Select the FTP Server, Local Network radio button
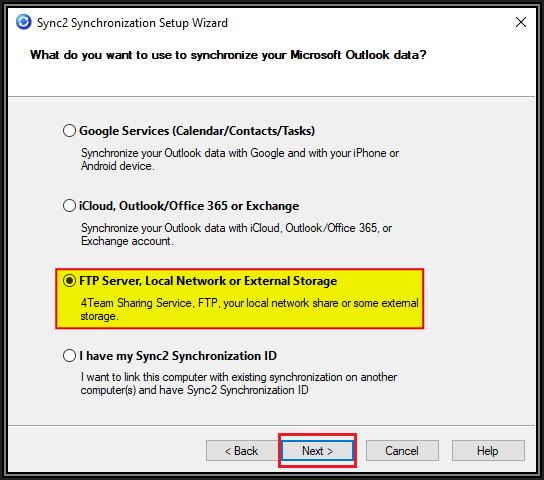The image size is (544, 480). tap(69, 281)
